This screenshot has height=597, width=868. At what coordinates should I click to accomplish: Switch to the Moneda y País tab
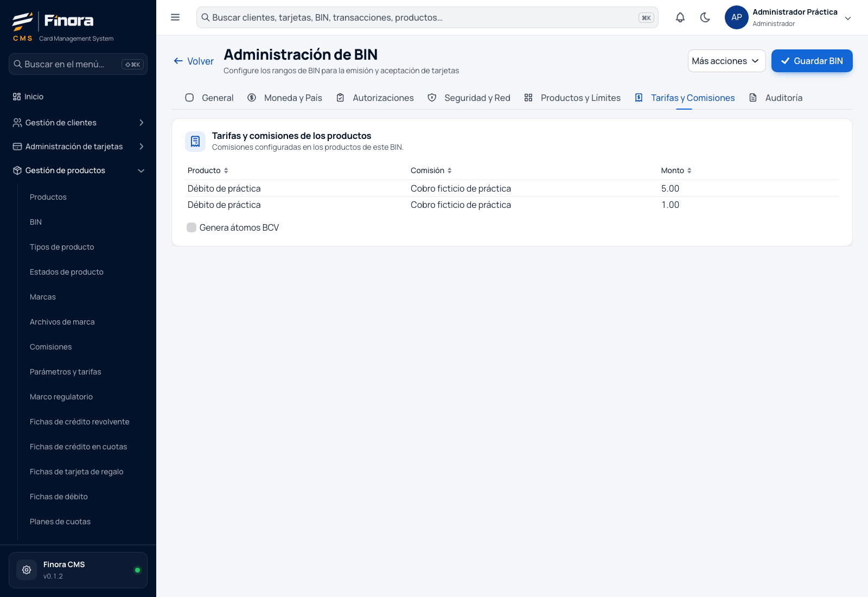click(x=285, y=98)
